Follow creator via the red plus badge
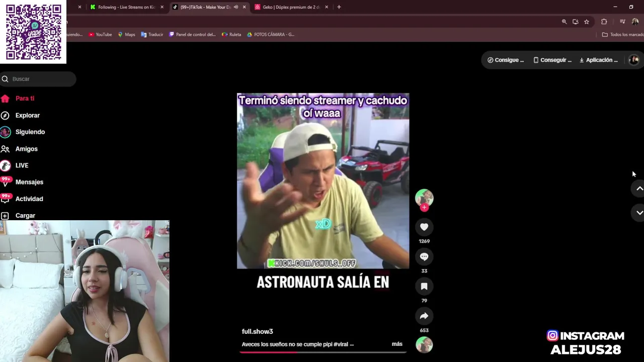 424,207
